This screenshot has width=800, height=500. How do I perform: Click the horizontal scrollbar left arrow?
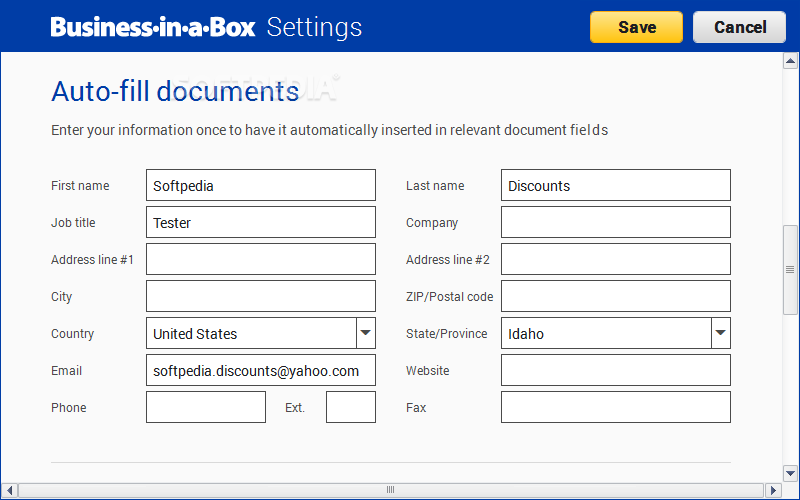[x=9, y=490]
